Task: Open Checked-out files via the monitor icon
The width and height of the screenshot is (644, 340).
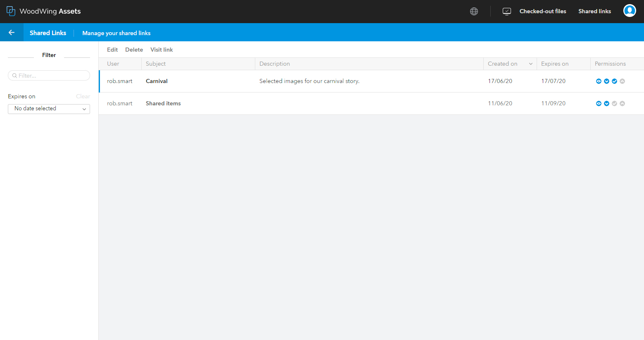Action: (x=506, y=11)
